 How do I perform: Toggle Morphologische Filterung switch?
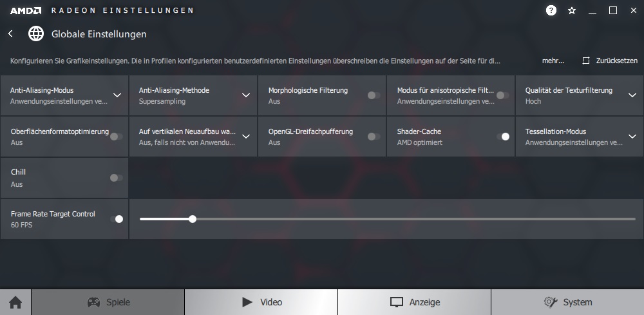[374, 95]
